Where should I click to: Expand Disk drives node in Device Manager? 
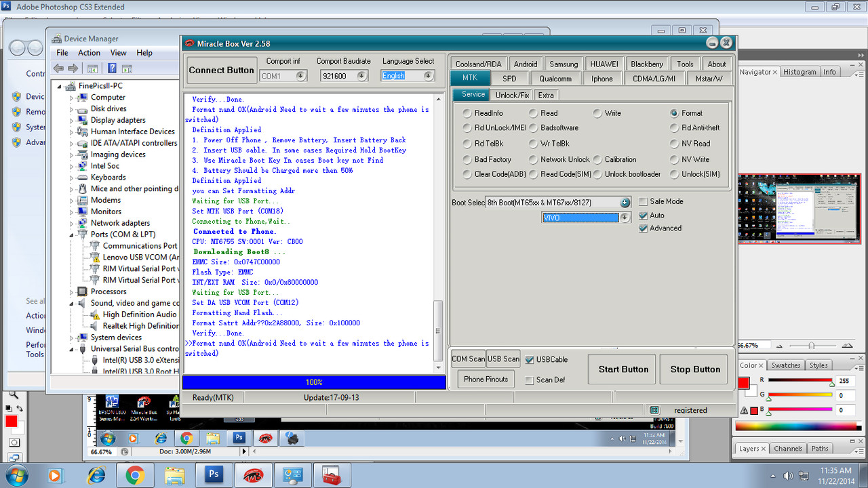click(x=72, y=108)
